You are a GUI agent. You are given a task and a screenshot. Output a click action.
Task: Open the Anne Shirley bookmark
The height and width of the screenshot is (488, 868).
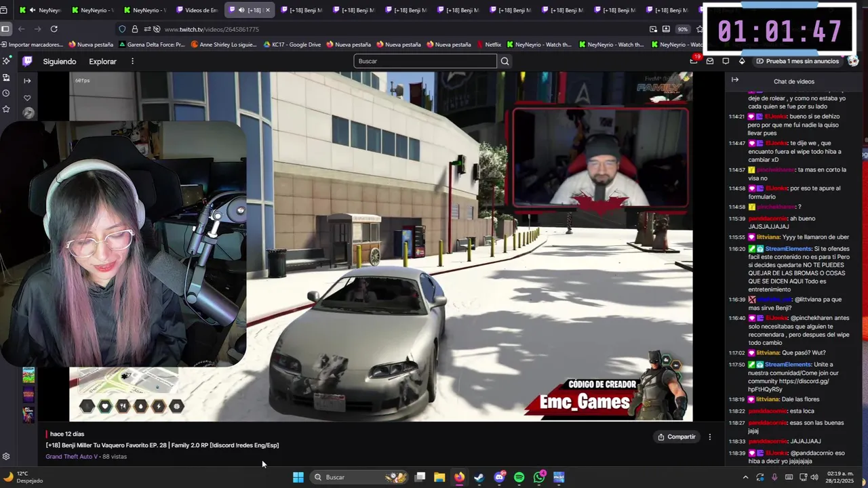224,45
